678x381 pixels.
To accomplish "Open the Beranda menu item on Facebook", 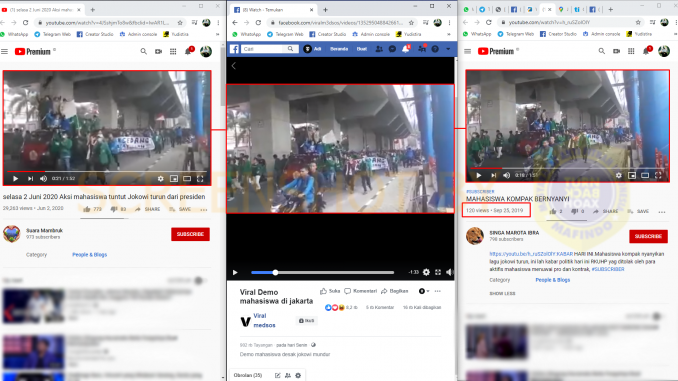I will tap(339, 49).
